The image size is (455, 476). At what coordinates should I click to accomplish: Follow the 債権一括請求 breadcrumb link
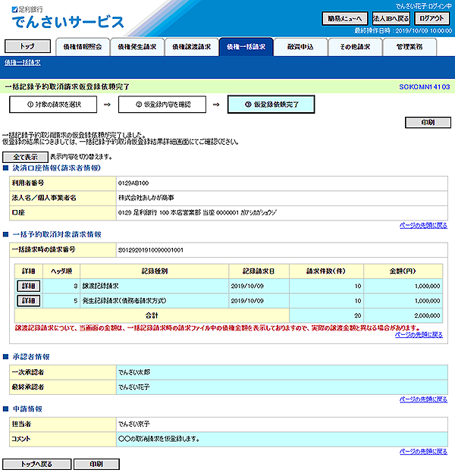click(x=23, y=63)
